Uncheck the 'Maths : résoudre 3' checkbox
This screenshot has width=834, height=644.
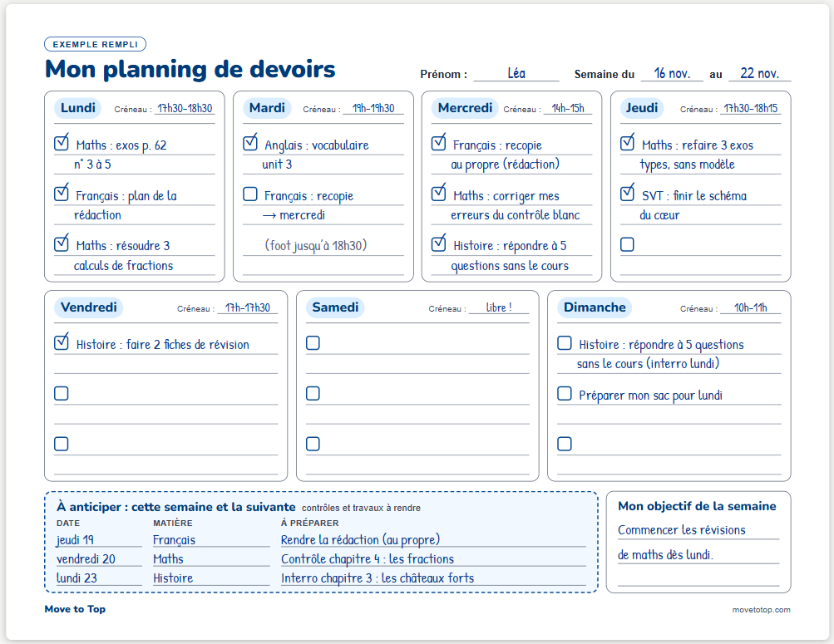(x=62, y=243)
